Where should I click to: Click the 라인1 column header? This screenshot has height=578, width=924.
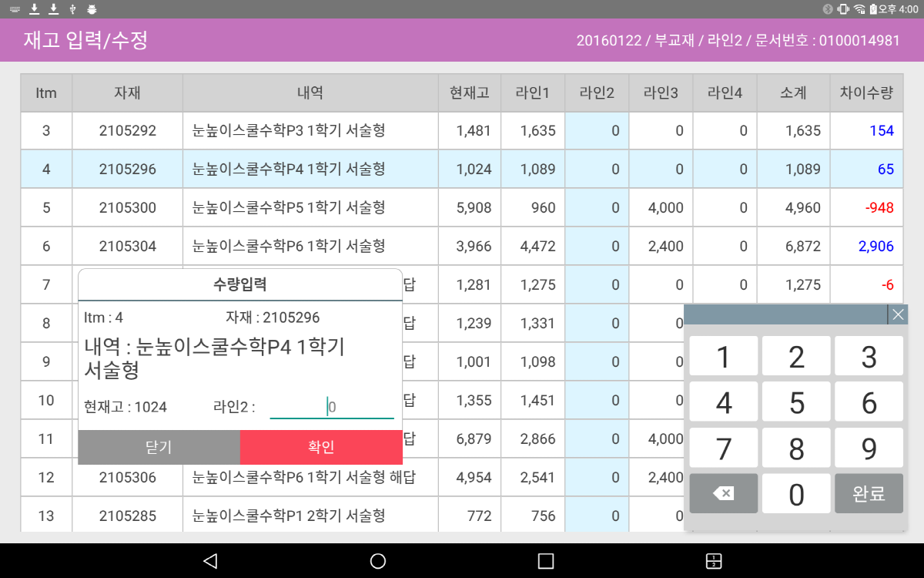click(x=533, y=93)
